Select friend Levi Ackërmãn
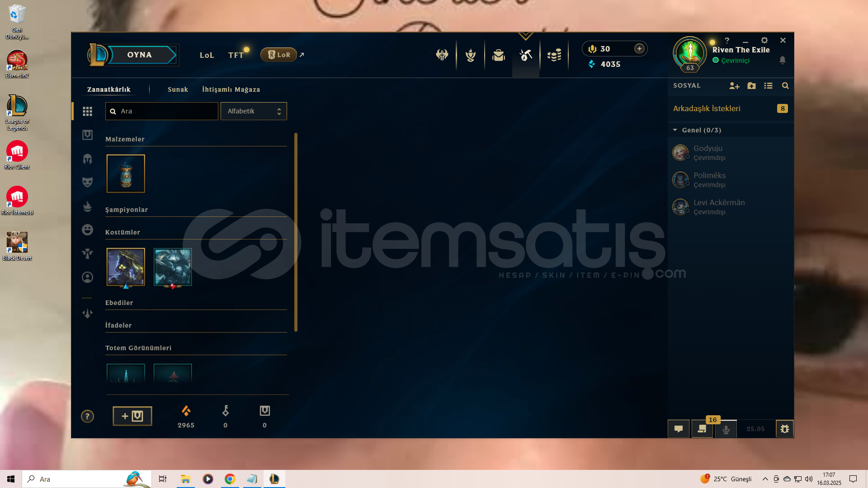This screenshot has height=488, width=868. point(731,207)
